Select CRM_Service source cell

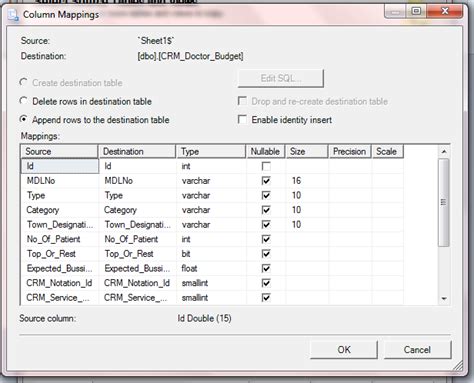60,298
